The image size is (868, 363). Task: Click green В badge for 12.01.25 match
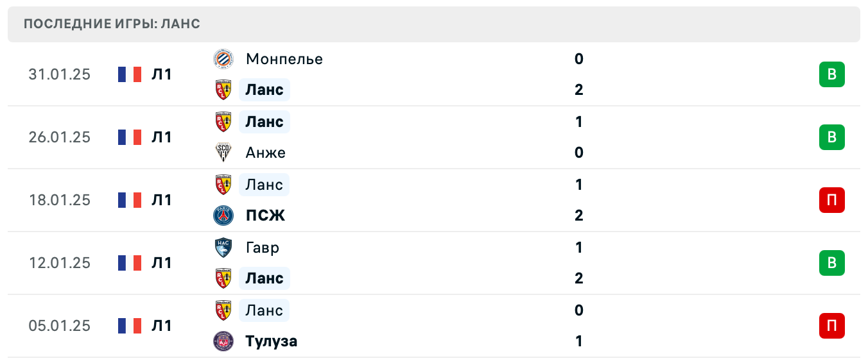(831, 263)
